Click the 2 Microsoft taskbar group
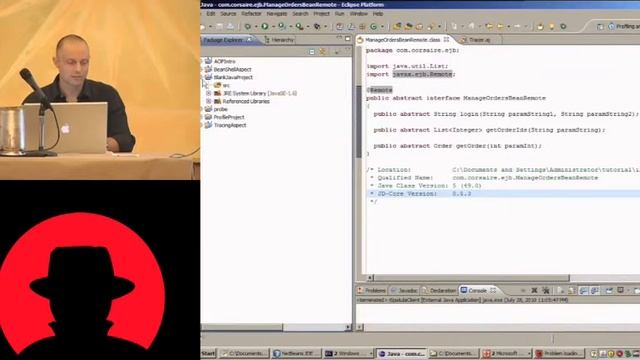 [x=507, y=353]
